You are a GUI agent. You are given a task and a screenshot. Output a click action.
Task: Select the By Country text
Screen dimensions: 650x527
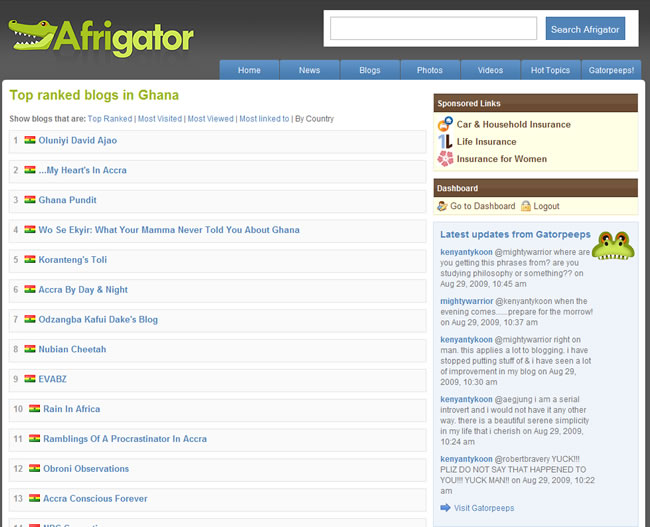[314, 119]
